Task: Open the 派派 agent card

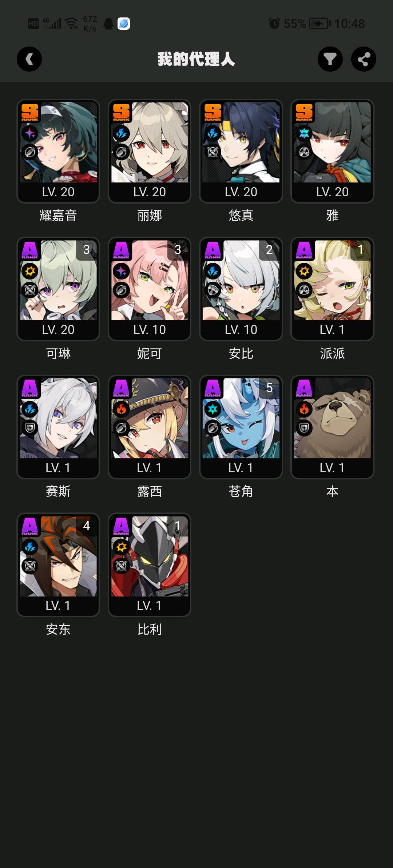Action: coord(332,289)
